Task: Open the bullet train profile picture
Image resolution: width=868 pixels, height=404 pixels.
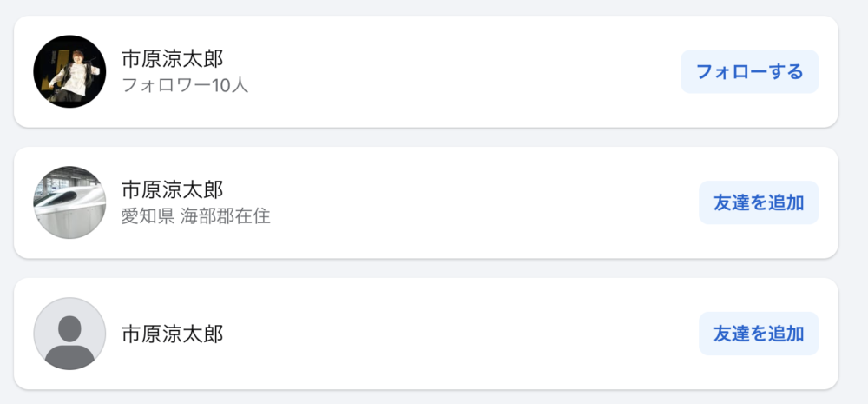Action: [x=69, y=202]
